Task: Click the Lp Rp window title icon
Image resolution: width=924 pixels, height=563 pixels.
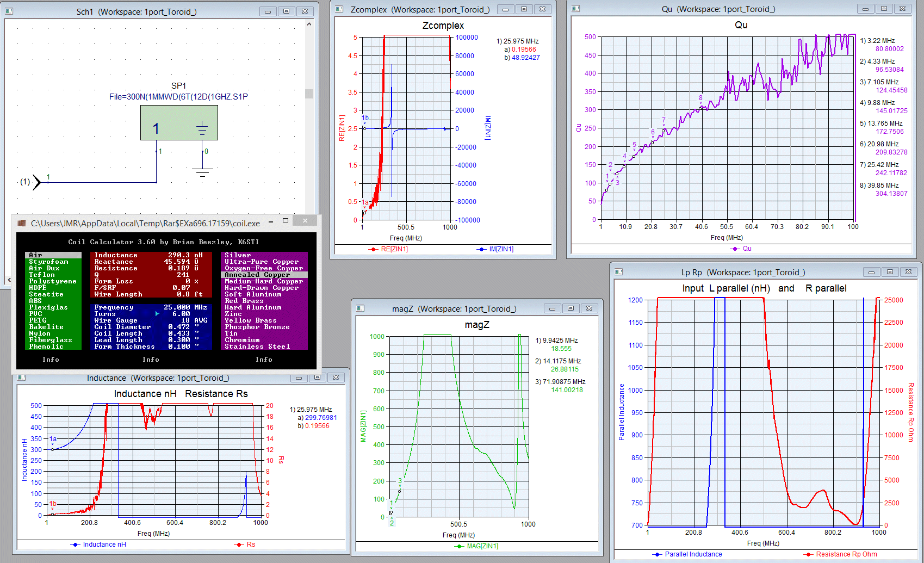Action: coord(618,272)
